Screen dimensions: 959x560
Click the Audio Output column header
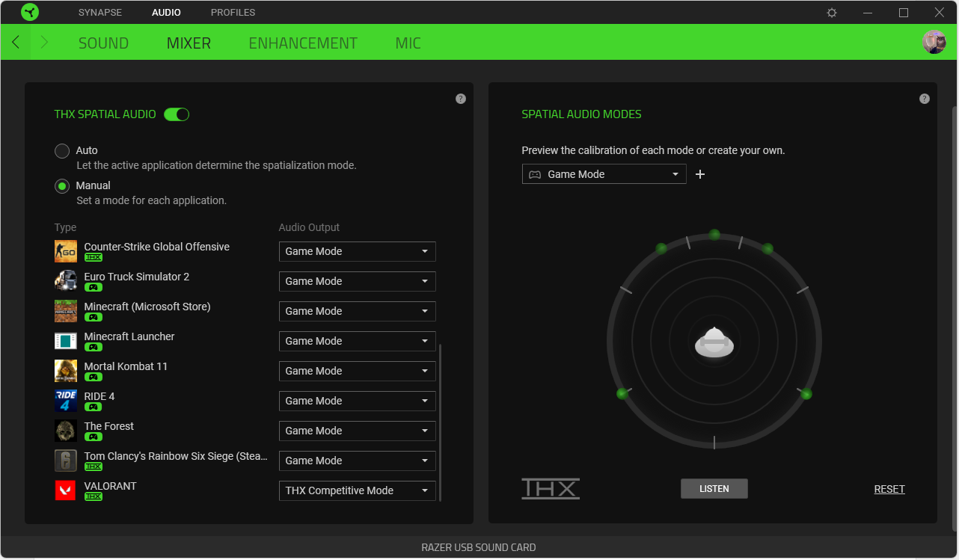click(x=309, y=227)
